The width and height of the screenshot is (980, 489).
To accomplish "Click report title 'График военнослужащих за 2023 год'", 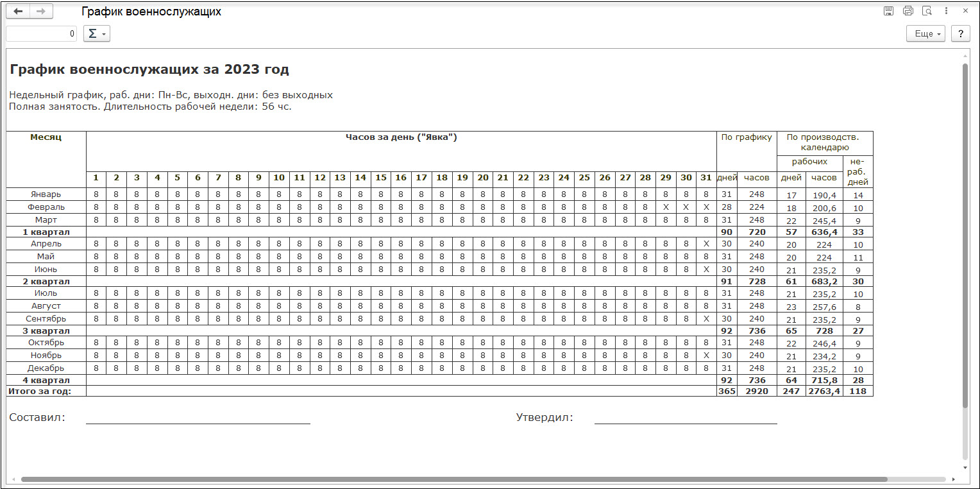I will tap(149, 69).
